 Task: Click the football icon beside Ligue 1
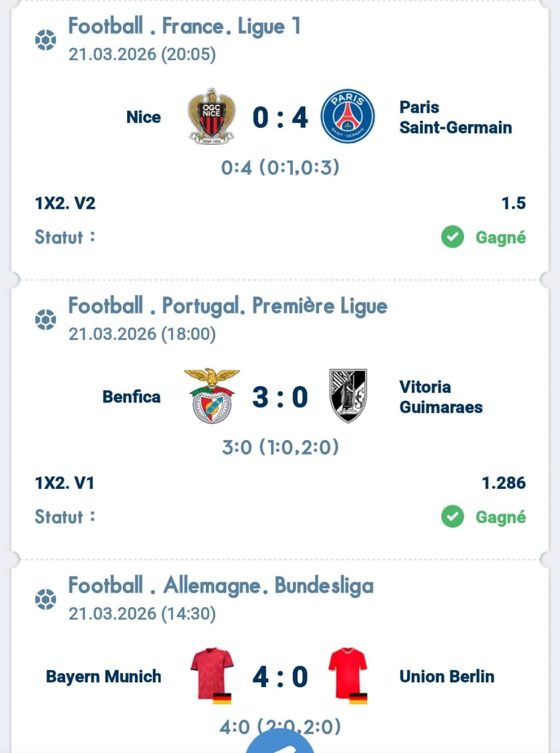tap(46, 41)
